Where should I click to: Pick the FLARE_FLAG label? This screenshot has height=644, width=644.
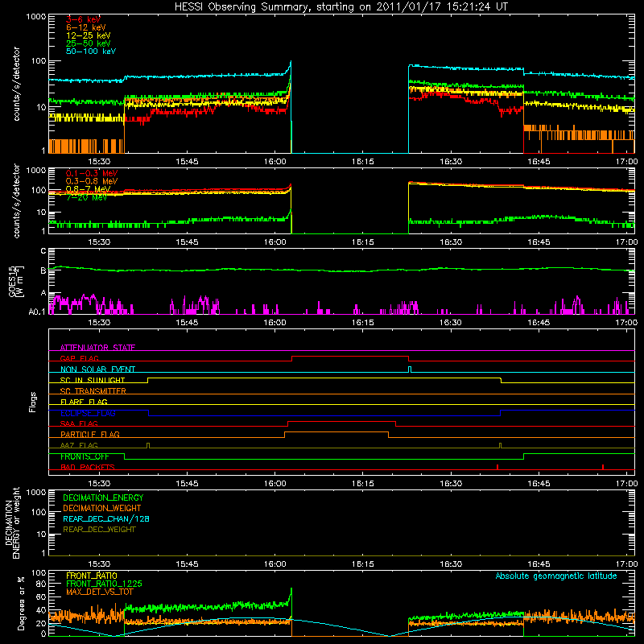pos(84,402)
